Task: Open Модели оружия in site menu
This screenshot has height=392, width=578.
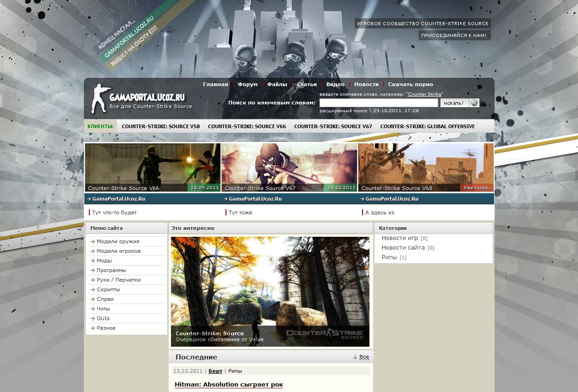Action: point(118,241)
